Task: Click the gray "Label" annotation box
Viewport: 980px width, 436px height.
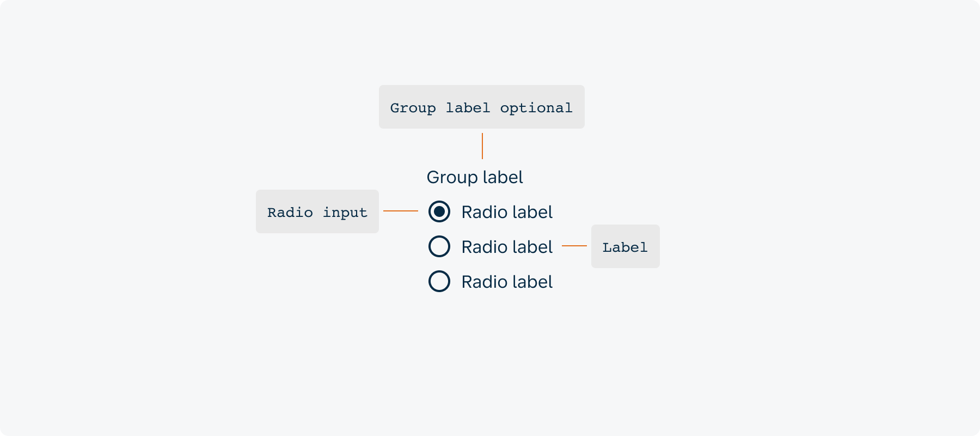Action: tap(625, 247)
